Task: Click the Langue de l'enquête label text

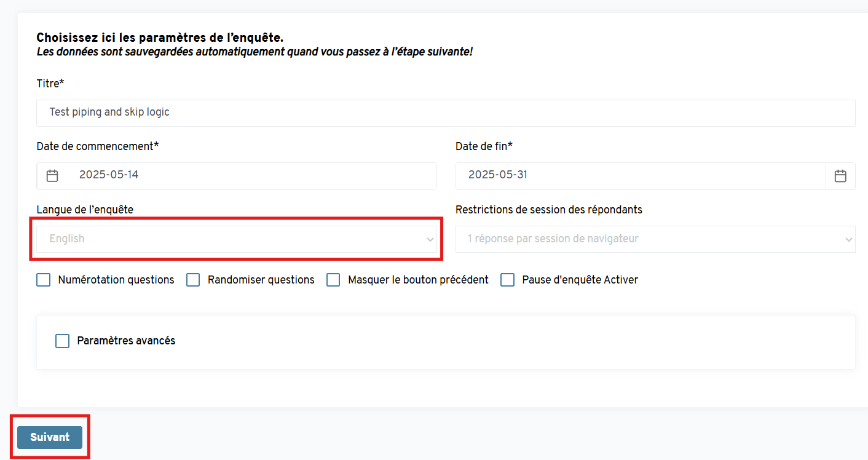Action: tap(85, 210)
